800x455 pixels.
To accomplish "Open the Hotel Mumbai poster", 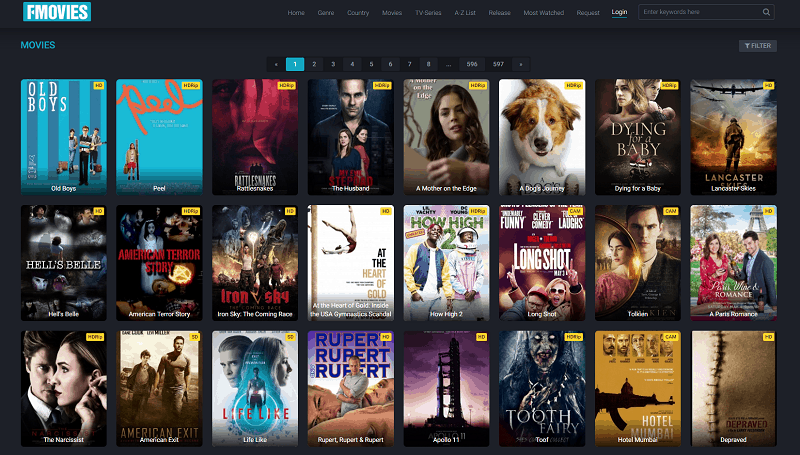I will click(x=637, y=388).
